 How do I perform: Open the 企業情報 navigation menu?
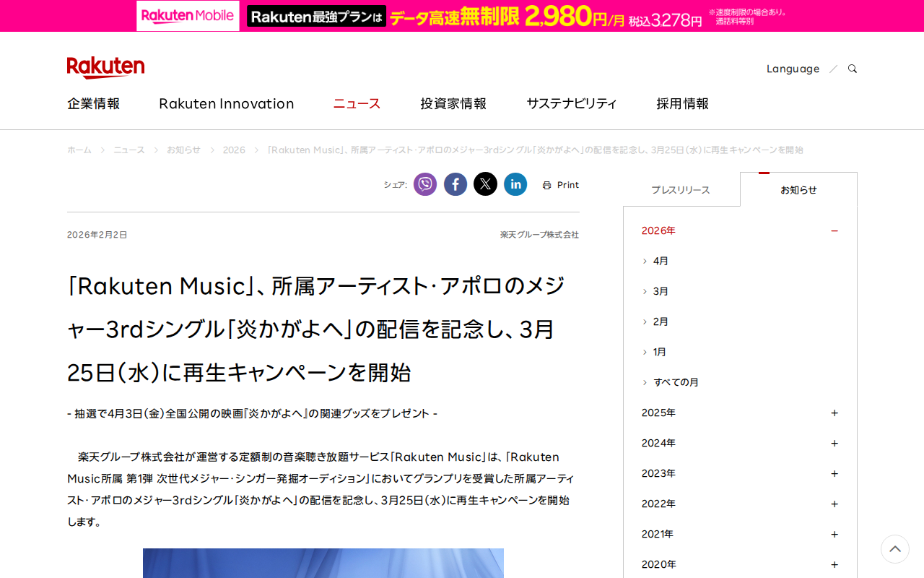[93, 103]
